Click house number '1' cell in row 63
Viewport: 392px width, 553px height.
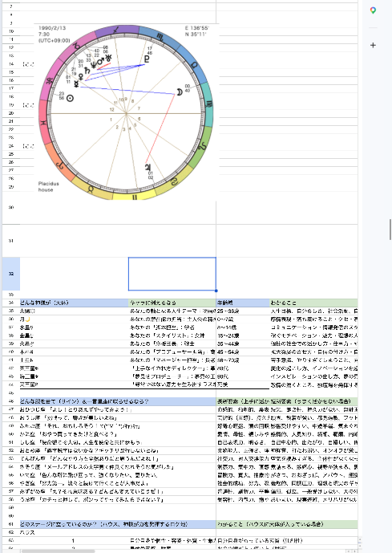(75, 541)
